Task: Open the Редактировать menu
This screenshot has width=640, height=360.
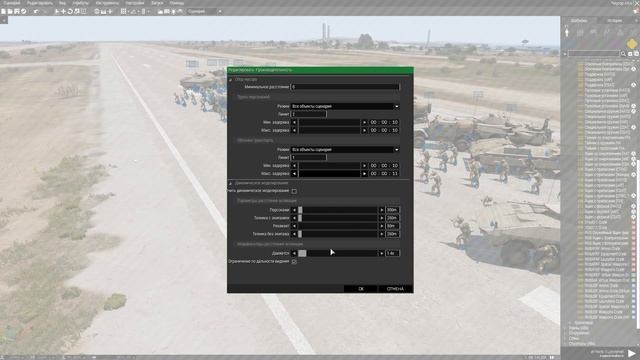Action: click(40, 3)
